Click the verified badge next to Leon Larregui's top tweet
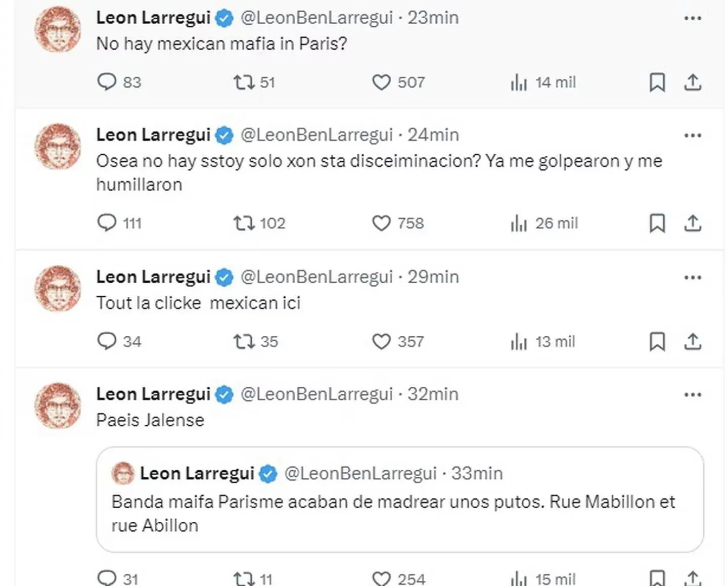 point(224,17)
